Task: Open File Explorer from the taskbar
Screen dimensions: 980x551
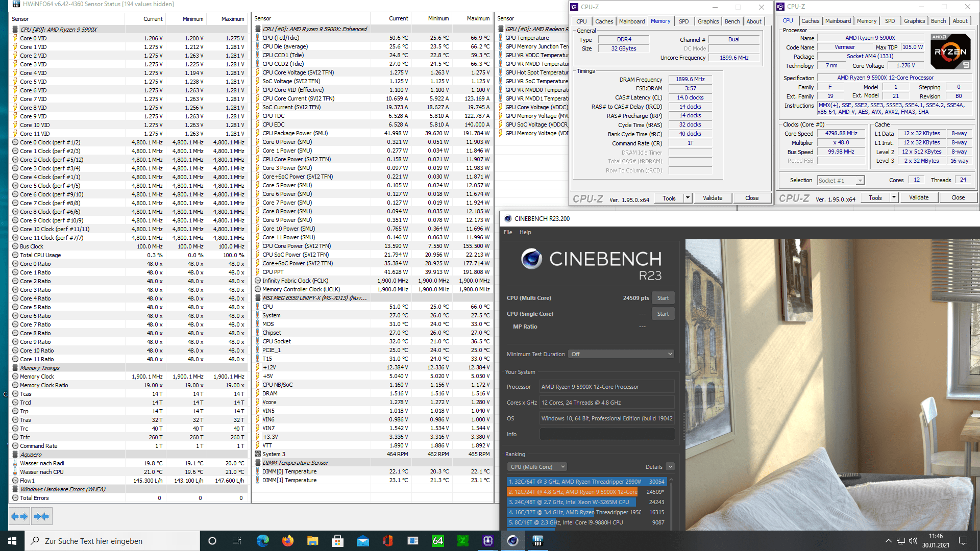Action: tap(312, 541)
